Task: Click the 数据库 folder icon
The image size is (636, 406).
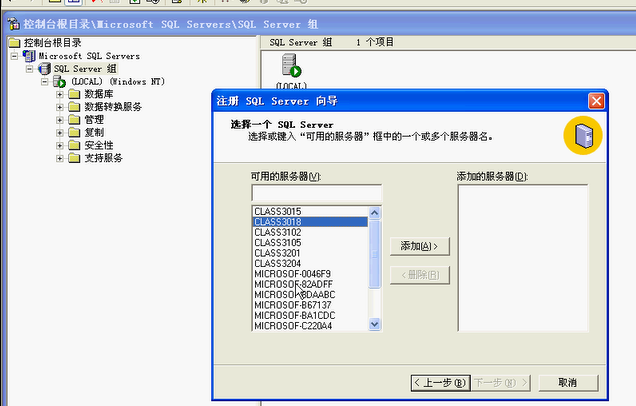Action: click(74, 95)
